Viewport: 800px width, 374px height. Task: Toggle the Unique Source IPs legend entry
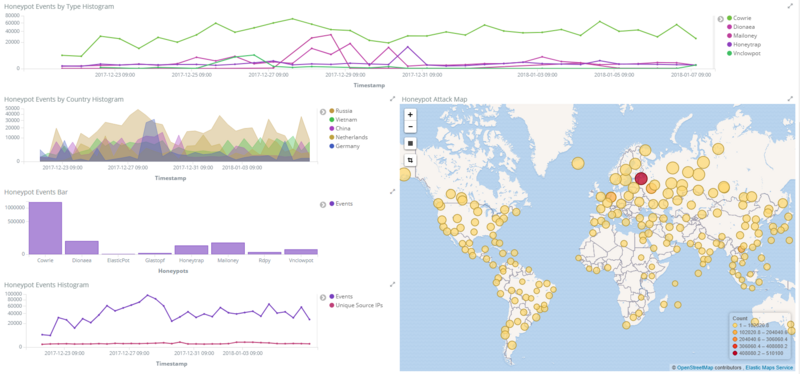pyautogui.click(x=356, y=305)
